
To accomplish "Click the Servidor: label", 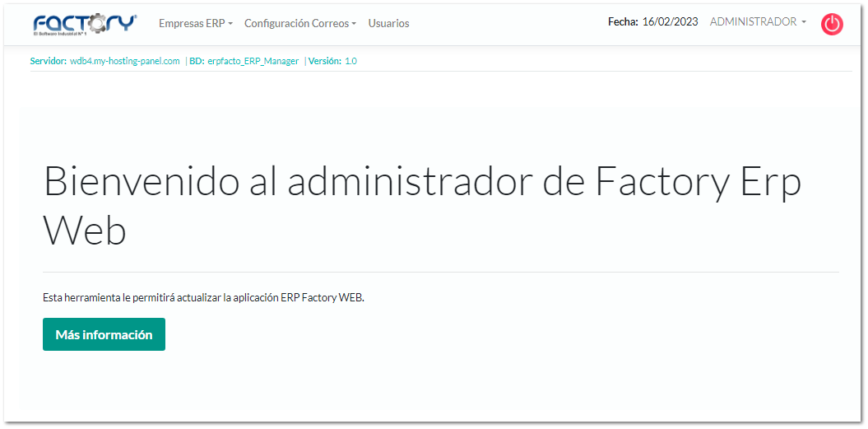I will point(49,62).
